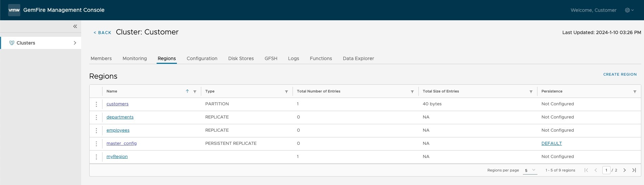This screenshot has width=644, height=185.
Task: Switch to the GFSH tab
Action: [271, 58]
